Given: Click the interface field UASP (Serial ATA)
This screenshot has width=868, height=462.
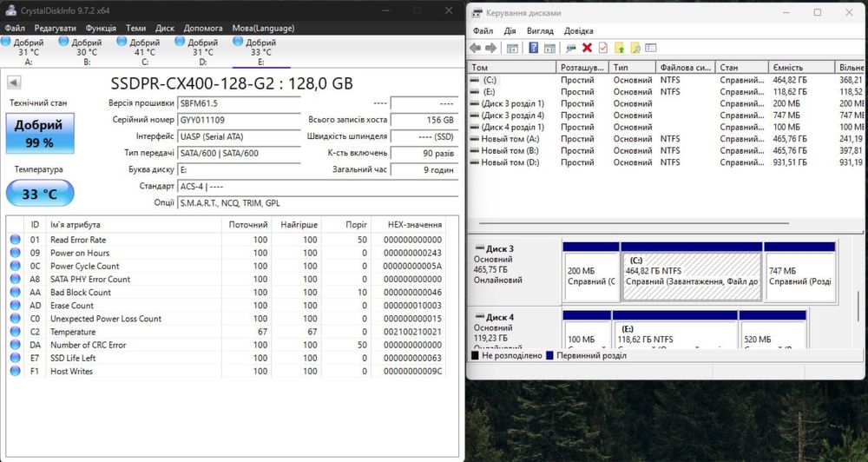Looking at the screenshot, I should click(240, 136).
